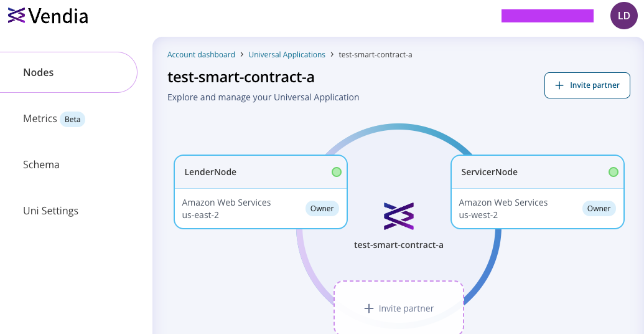The width and height of the screenshot is (644, 334).
Task: Click the center Vendia uni logo icon
Action: [x=399, y=216]
